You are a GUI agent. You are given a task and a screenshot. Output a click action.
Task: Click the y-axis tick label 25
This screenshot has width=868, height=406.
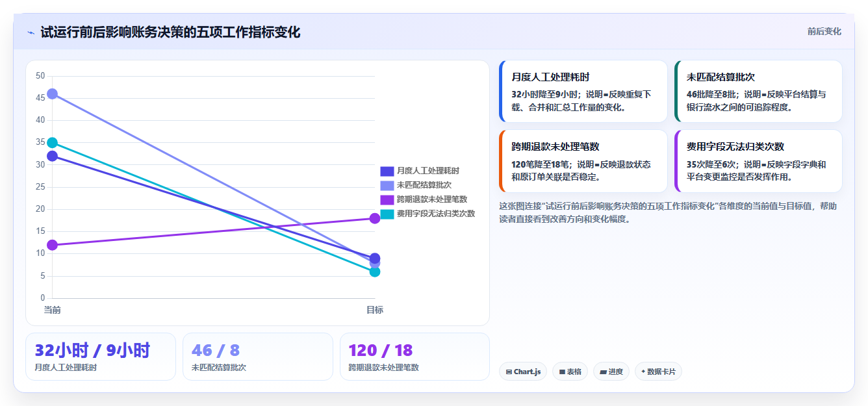pyautogui.click(x=40, y=187)
